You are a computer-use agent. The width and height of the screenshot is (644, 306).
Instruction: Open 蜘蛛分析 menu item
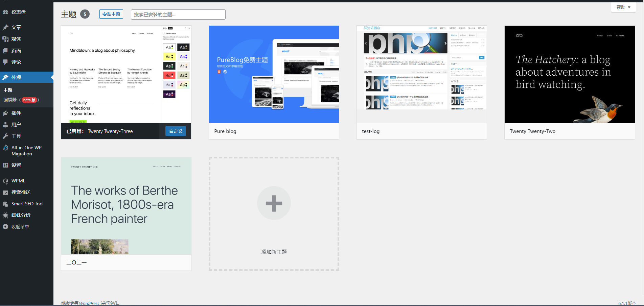(27, 215)
